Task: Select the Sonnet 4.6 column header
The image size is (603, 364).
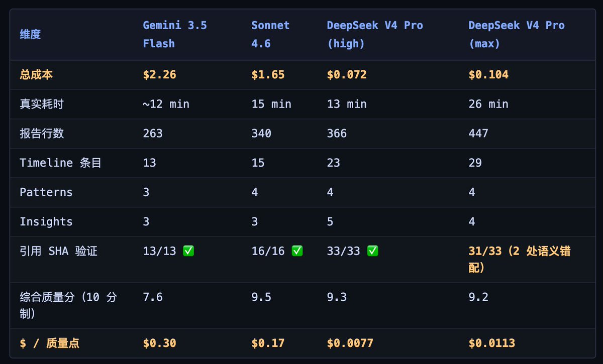Action: (x=271, y=34)
